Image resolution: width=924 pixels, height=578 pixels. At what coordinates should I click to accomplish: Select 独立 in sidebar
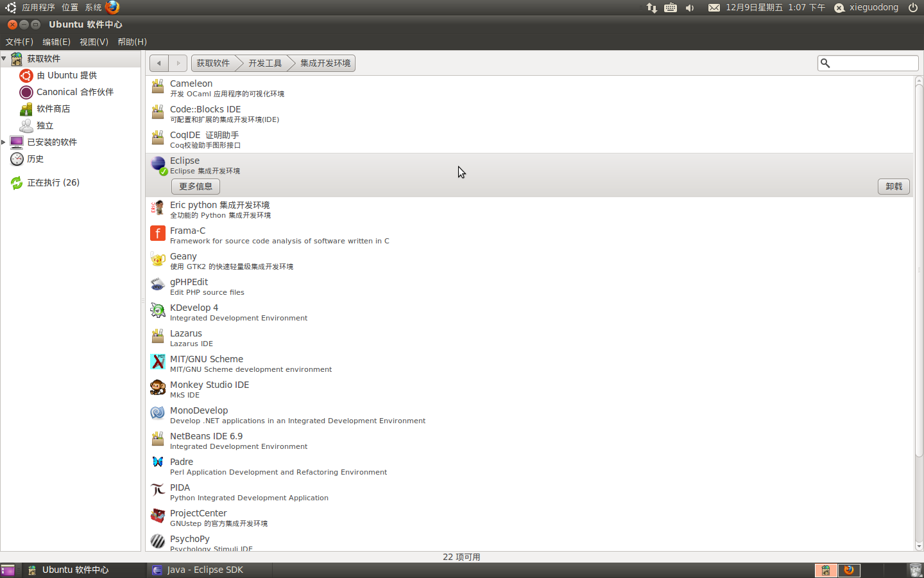(71, 125)
